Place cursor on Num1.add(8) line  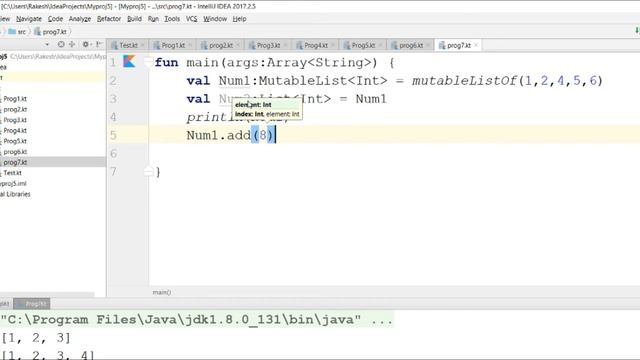coord(231,135)
